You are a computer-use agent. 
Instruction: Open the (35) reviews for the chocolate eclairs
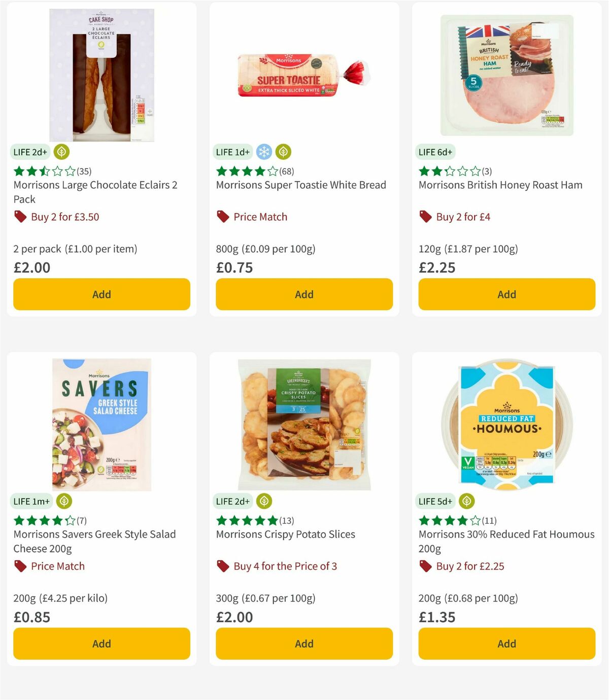(x=83, y=171)
